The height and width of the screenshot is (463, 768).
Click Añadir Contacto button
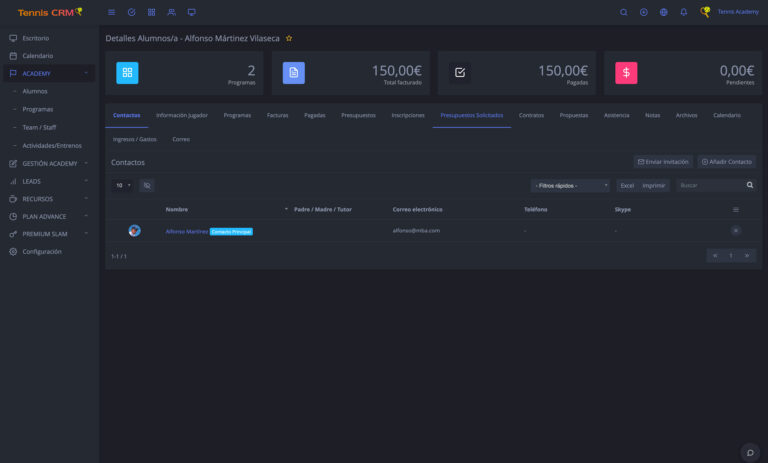(x=726, y=162)
